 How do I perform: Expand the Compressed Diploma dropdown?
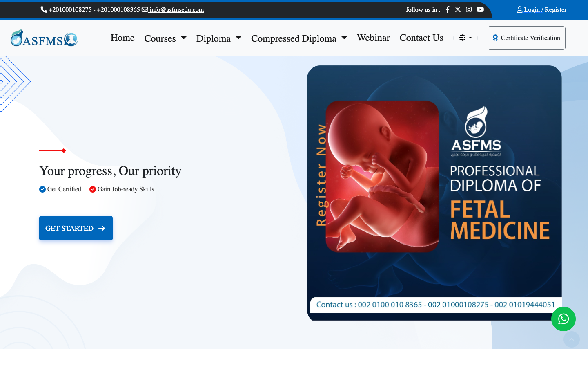[299, 38]
